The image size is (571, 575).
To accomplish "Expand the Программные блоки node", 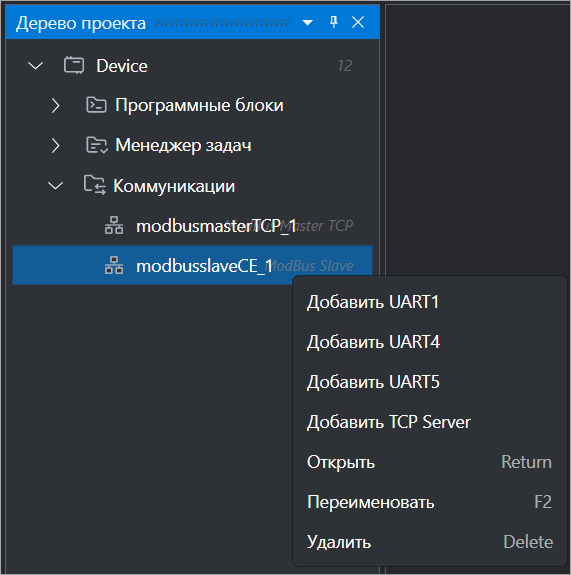I will point(56,105).
